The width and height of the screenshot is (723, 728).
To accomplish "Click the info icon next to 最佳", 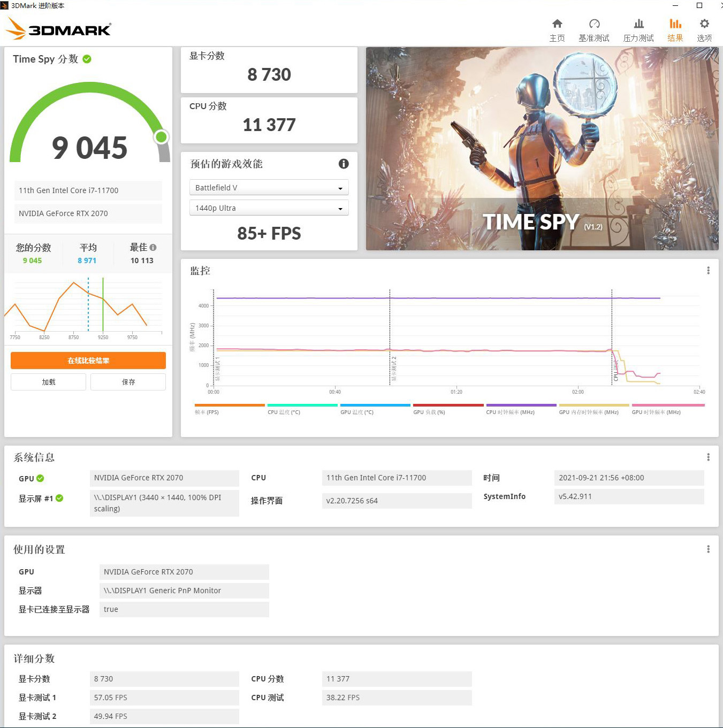I will tap(153, 248).
